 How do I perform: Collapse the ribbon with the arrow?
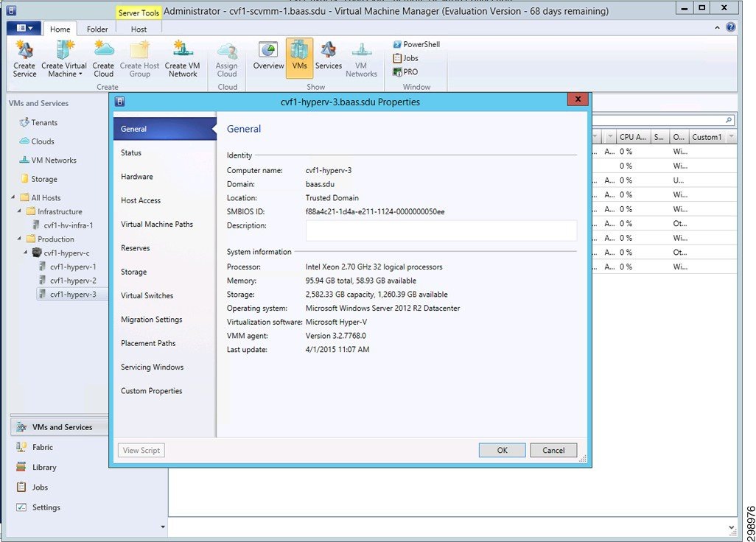pos(718,28)
